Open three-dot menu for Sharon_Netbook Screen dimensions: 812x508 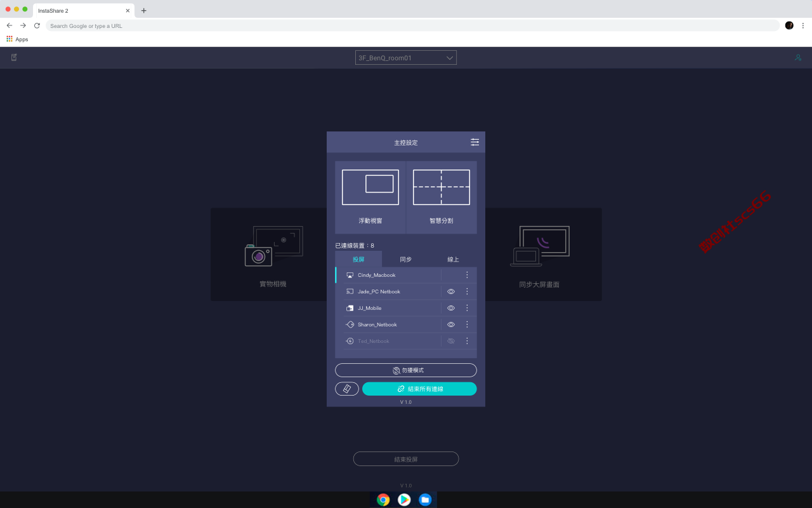point(467,324)
